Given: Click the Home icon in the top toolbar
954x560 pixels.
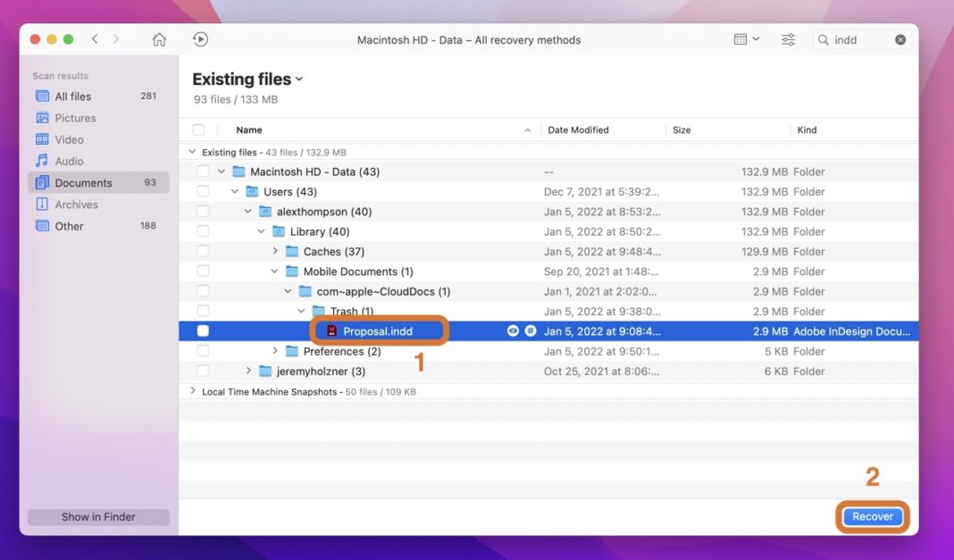Looking at the screenshot, I should point(159,39).
